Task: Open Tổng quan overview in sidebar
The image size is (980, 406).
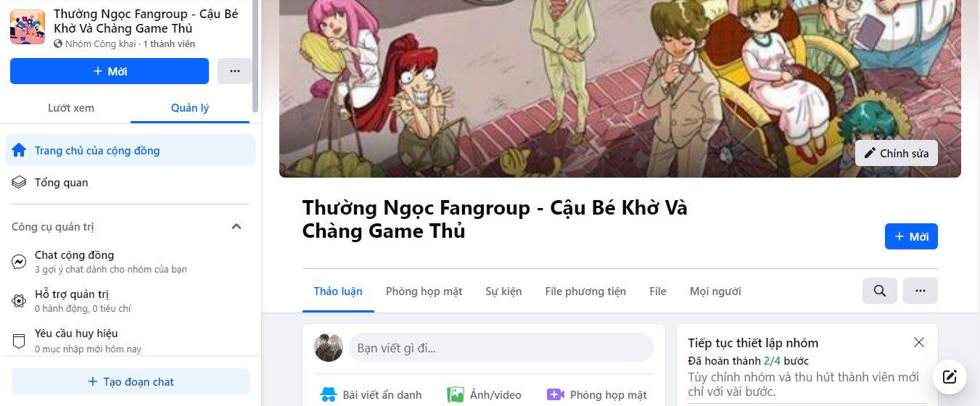Action: point(131,183)
